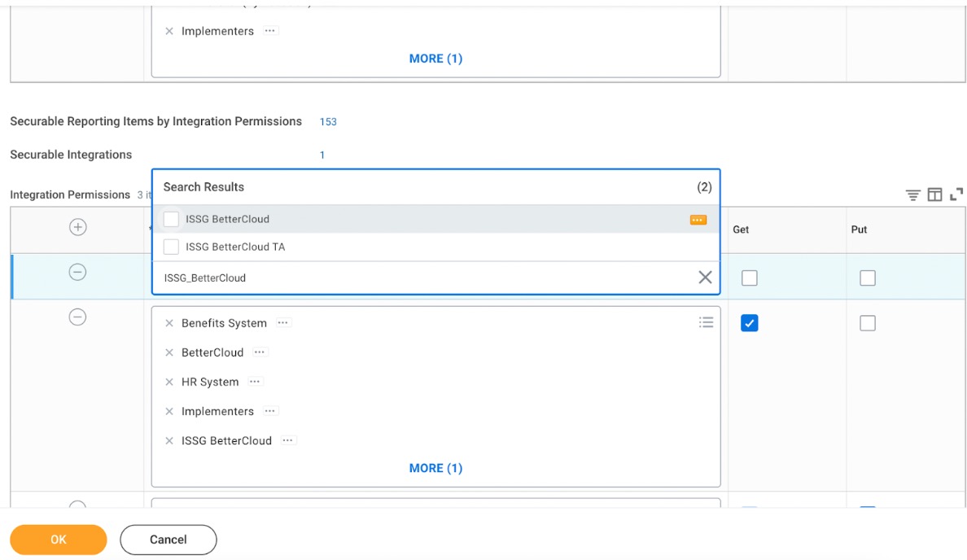This screenshot has width=967, height=560.
Task: Open related actions for ISSG BetterCloud search result
Action: tap(698, 219)
